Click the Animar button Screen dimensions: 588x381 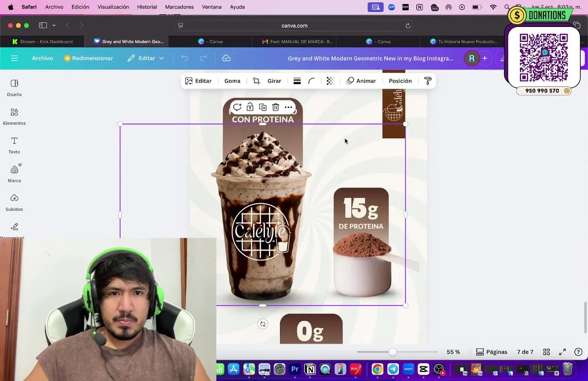coord(361,81)
